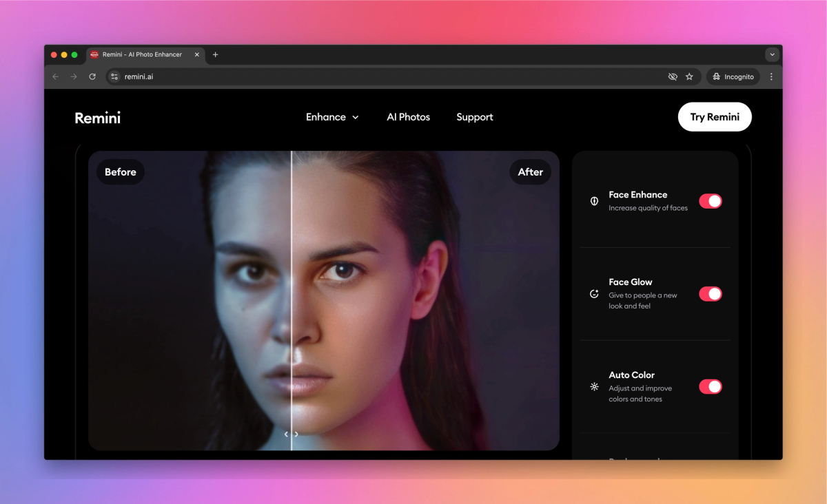Open a new browser tab
The height and width of the screenshot is (504, 827).
pos(215,54)
